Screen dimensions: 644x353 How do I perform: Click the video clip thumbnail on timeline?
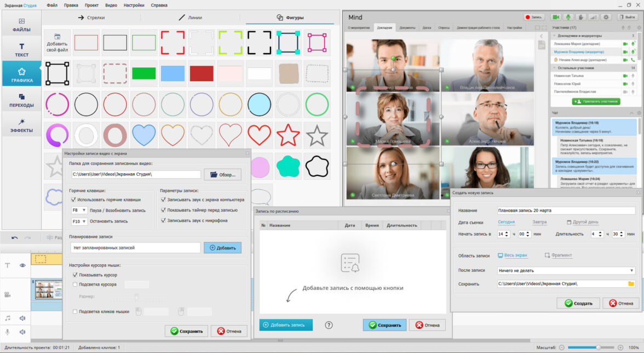pyautogui.click(x=48, y=289)
